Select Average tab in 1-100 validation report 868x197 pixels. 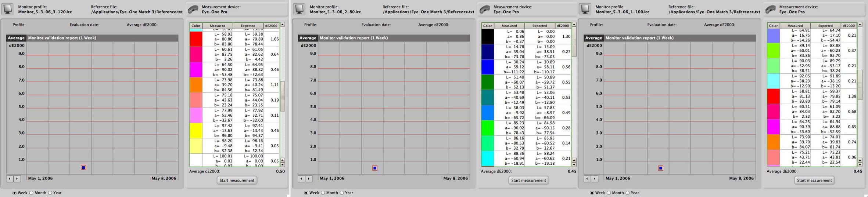pyautogui.click(x=594, y=38)
